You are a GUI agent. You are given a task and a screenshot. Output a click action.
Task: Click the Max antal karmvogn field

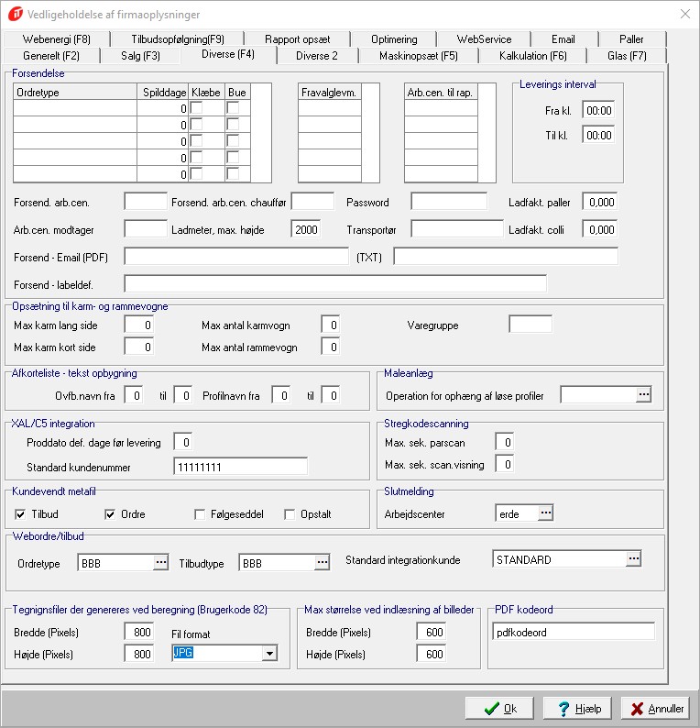click(330, 325)
